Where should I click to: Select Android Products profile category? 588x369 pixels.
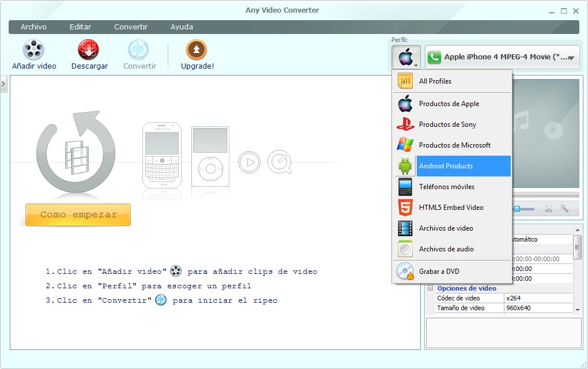coord(453,165)
